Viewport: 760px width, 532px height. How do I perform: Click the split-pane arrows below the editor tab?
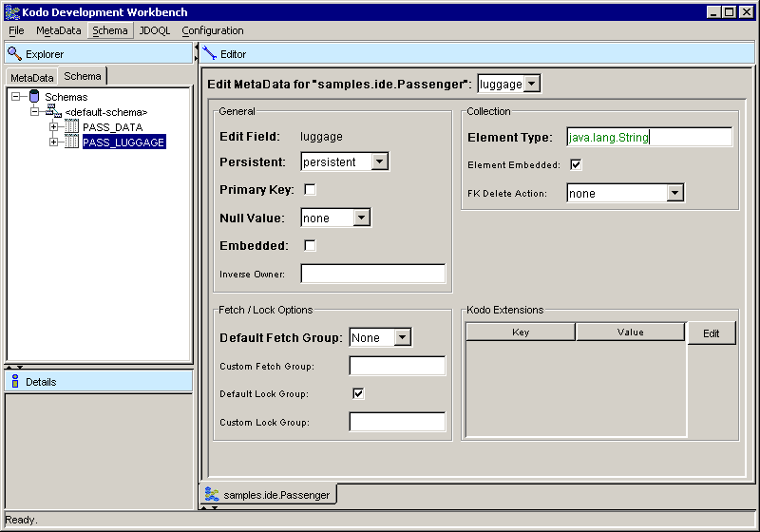pyautogui.click(x=209, y=507)
